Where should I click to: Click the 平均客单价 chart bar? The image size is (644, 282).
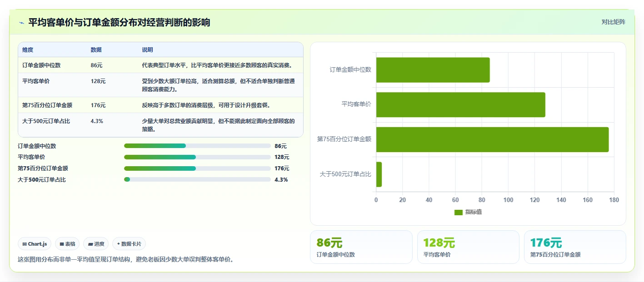[x=460, y=104]
